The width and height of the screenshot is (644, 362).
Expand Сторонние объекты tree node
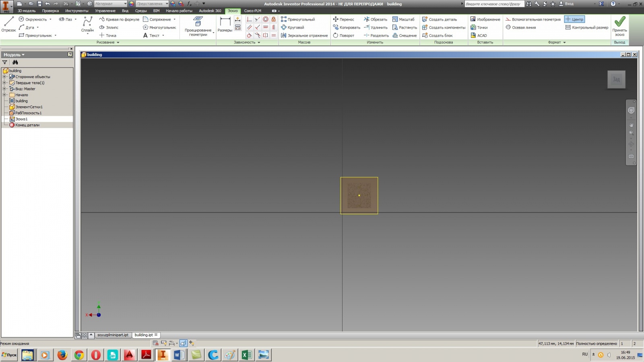[4, 76]
